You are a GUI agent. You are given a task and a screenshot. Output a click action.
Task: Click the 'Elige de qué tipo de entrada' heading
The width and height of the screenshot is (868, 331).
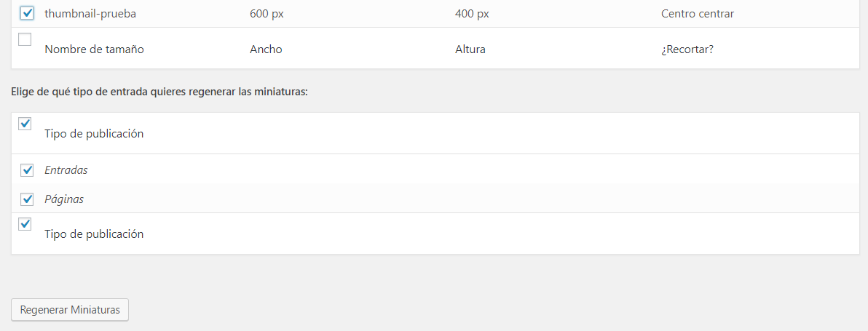click(159, 92)
